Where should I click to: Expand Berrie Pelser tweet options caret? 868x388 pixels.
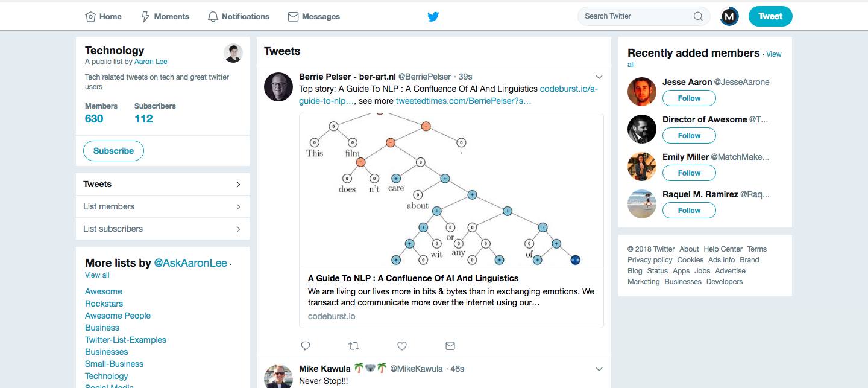tap(599, 77)
